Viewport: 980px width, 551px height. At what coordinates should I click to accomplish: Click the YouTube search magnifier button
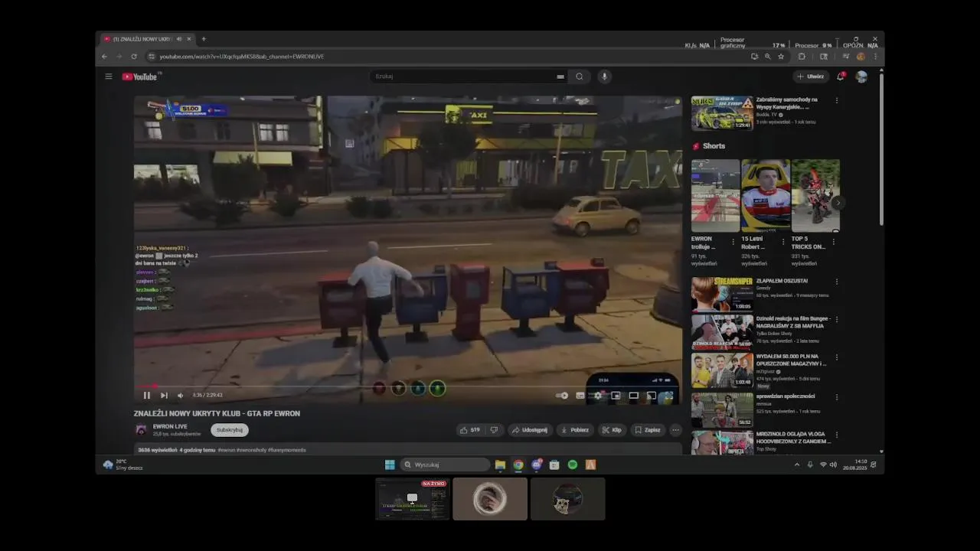click(x=580, y=77)
